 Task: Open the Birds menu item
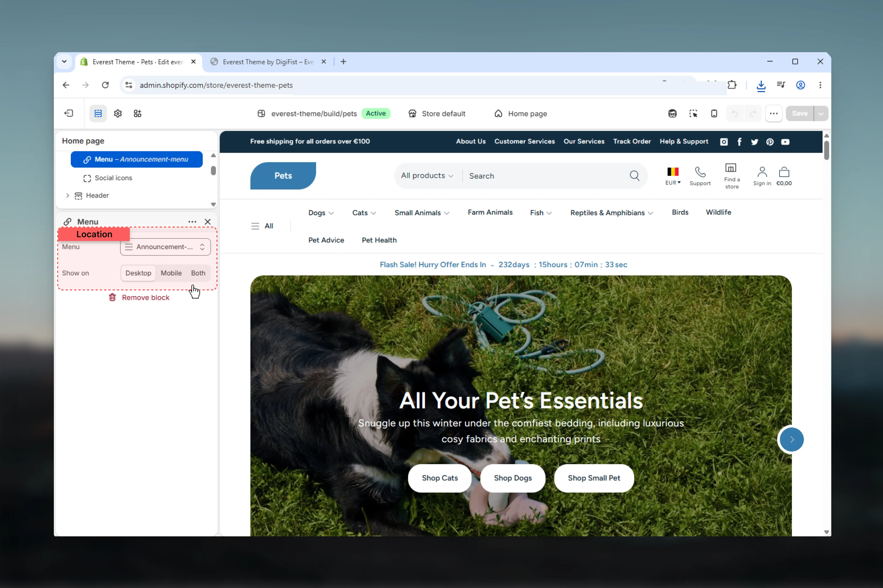click(x=679, y=212)
